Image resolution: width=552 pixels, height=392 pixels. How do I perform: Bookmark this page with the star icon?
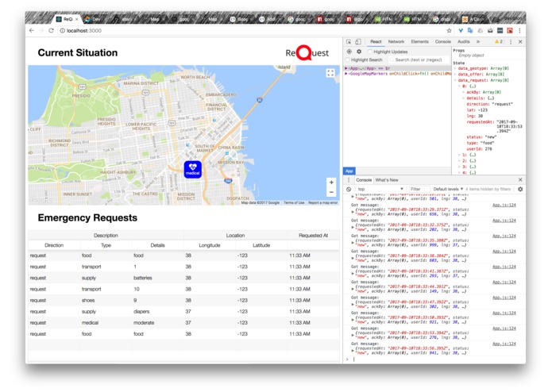[x=449, y=31]
